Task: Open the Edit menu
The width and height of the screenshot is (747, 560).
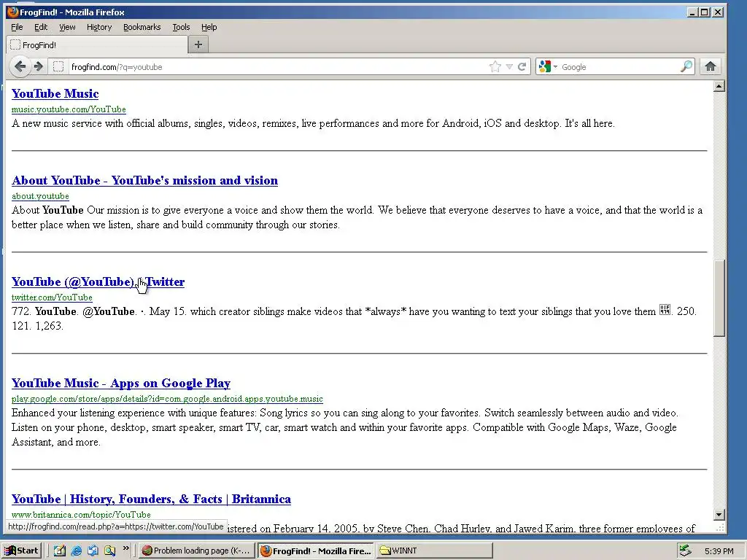Action: (x=41, y=27)
